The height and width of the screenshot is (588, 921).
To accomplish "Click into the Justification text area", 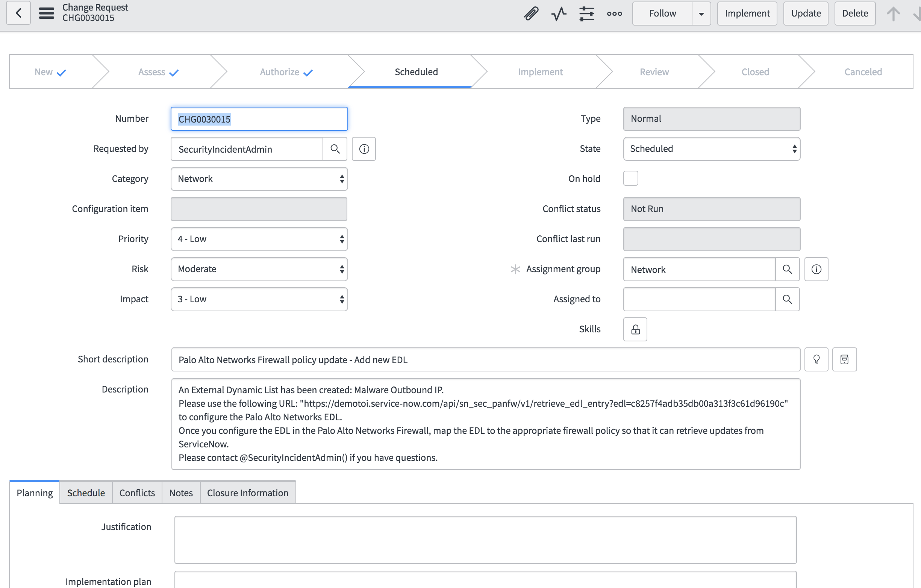I will click(485, 540).
